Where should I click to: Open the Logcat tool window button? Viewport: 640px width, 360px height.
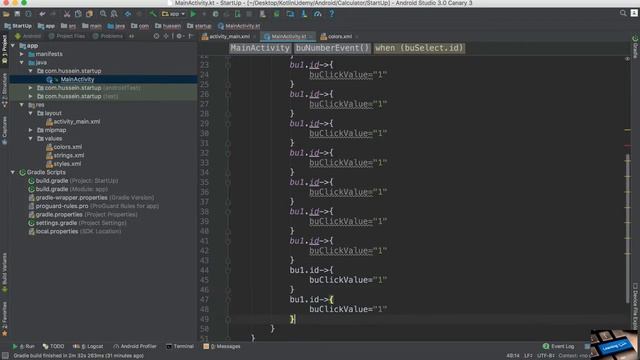click(88, 347)
